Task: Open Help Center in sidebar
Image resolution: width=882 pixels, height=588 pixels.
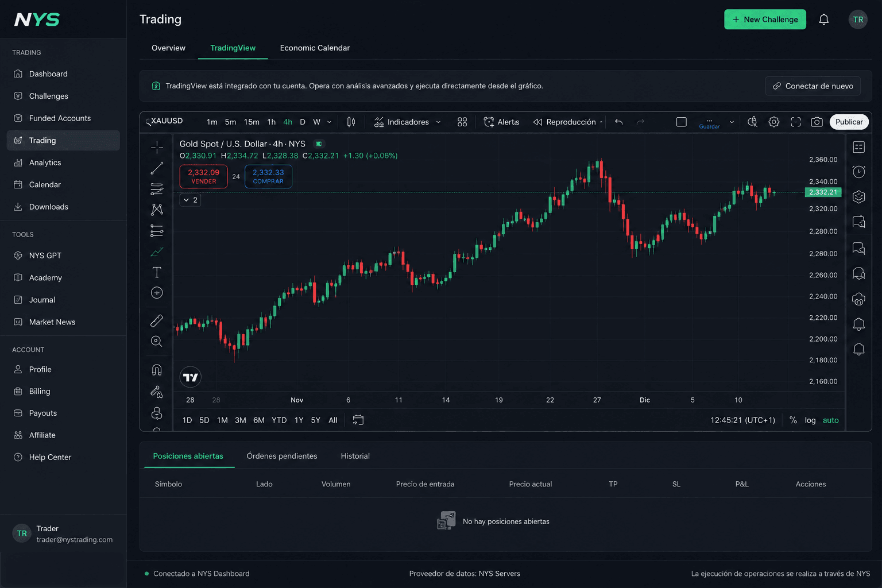Action: pos(63,457)
